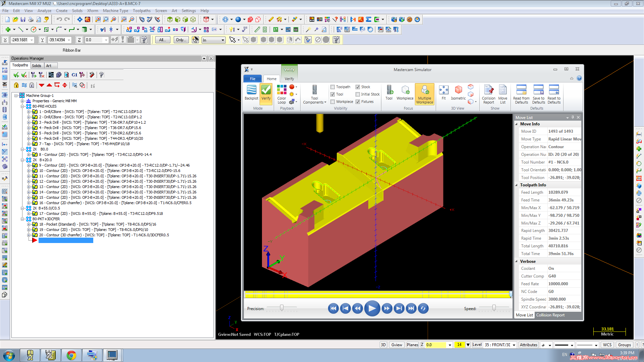Click the Attributes button
Screen dimensions: 644x362
[x=529, y=345]
